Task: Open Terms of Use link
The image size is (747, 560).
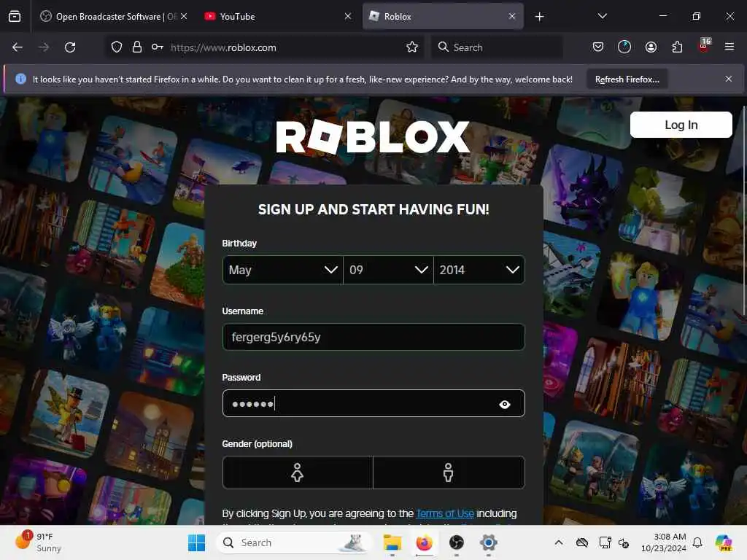Action: (x=445, y=513)
